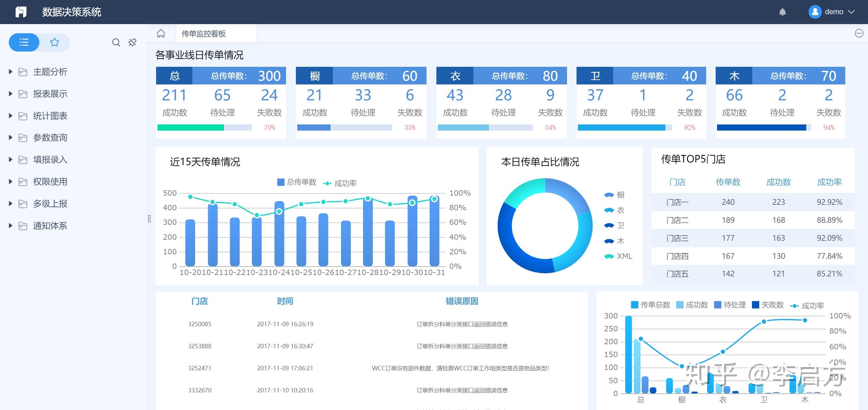Open the 通知体系 menu label
Image resolution: width=868 pixels, height=410 pixels.
[x=50, y=226]
